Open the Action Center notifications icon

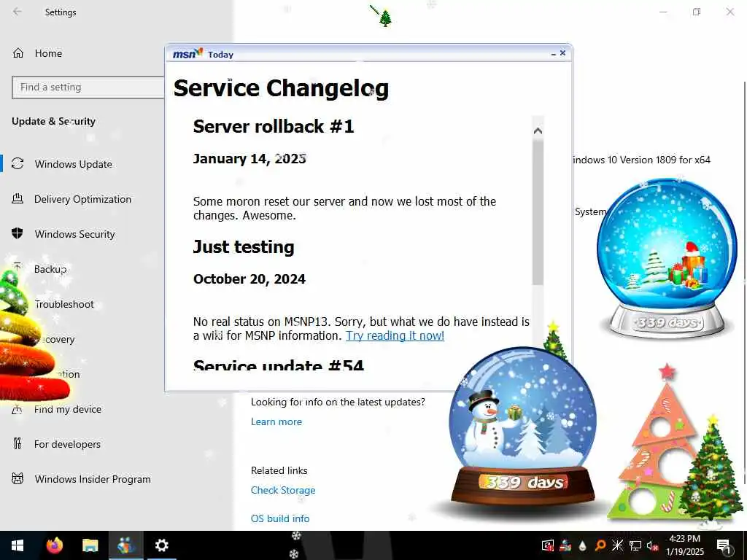coord(724,545)
